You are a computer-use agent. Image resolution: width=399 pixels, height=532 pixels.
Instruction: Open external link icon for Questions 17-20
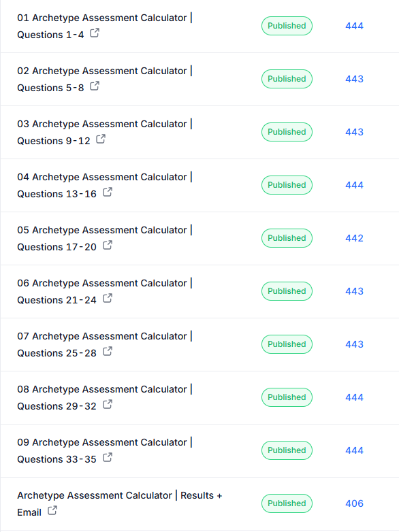(x=108, y=245)
